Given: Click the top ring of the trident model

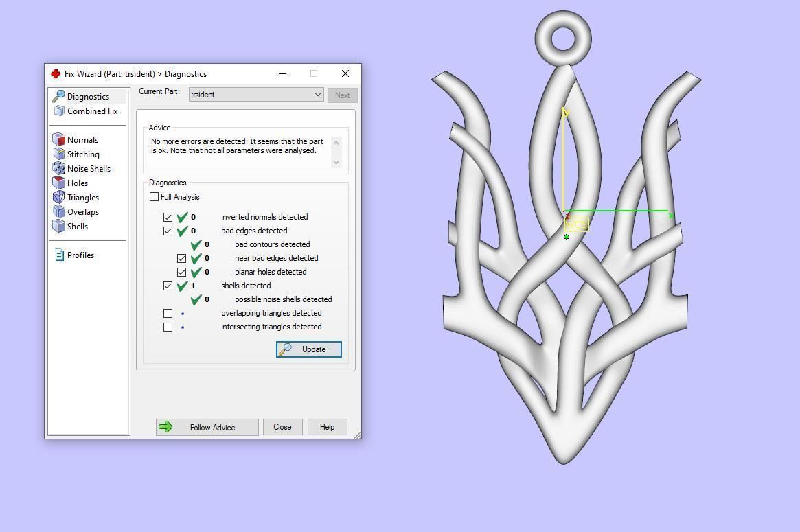Looking at the screenshot, I should 563,38.
